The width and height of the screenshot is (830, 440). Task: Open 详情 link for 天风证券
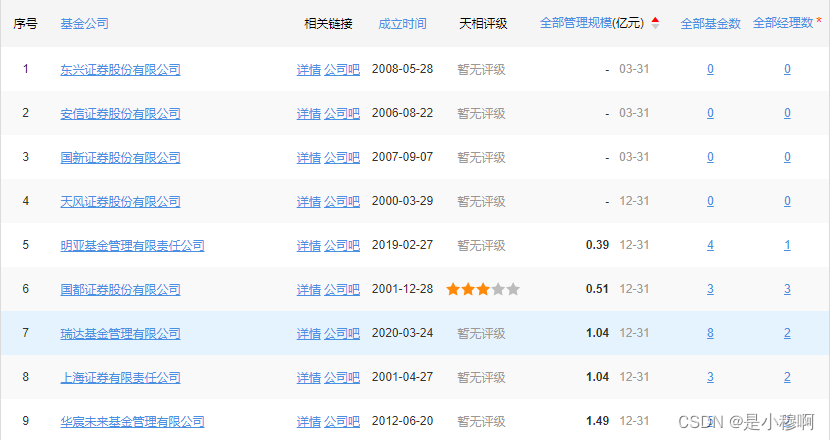click(x=309, y=201)
